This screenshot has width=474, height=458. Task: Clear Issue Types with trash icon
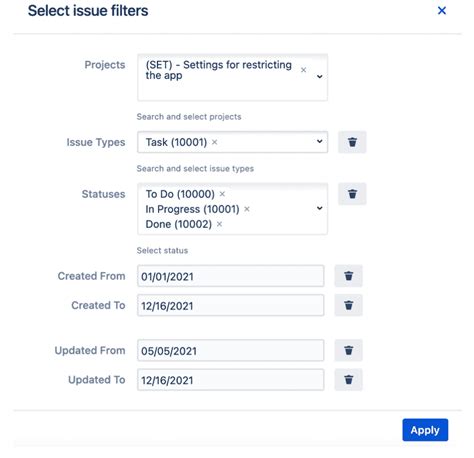(352, 142)
